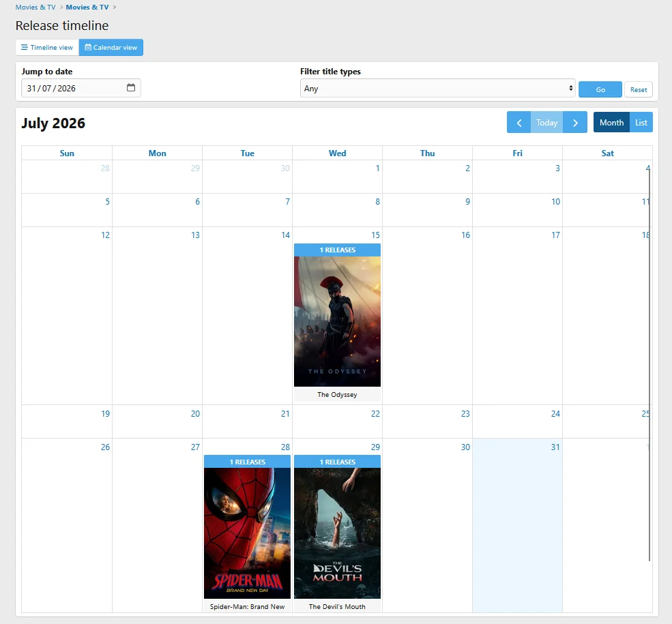The width and height of the screenshot is (672, 624).
Task: Select day number 24 in calendar
Action: 555,414
